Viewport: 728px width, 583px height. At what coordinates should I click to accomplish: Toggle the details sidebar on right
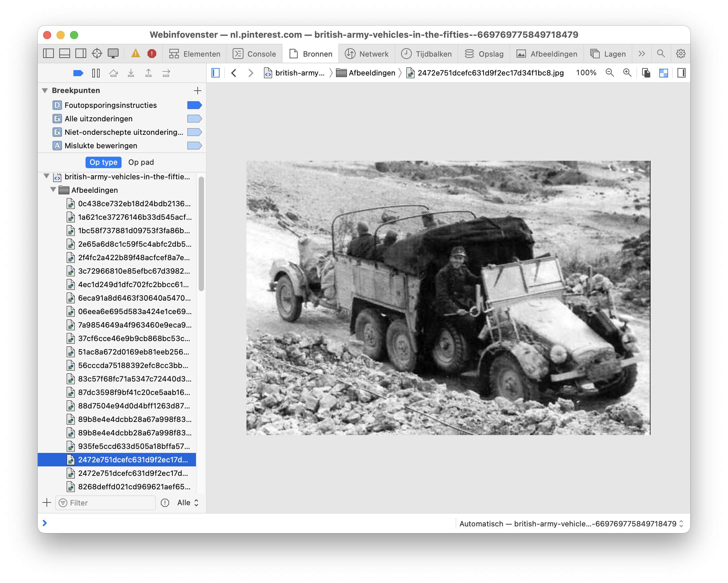click(x=682, y=73)
